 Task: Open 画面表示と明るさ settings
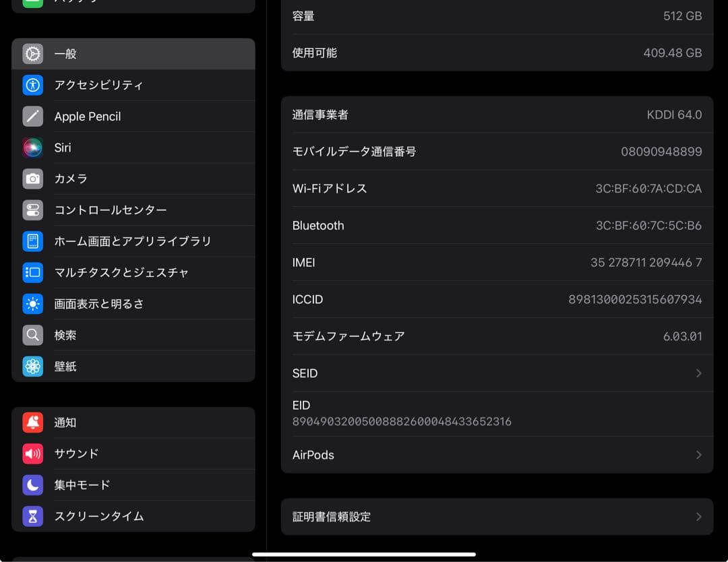pos(133,304)
